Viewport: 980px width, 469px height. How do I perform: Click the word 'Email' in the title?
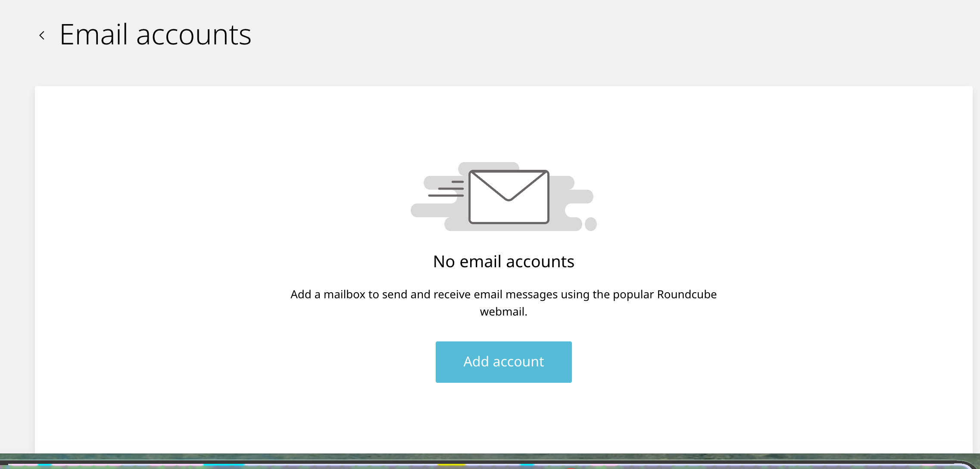(x=94, y=34)
